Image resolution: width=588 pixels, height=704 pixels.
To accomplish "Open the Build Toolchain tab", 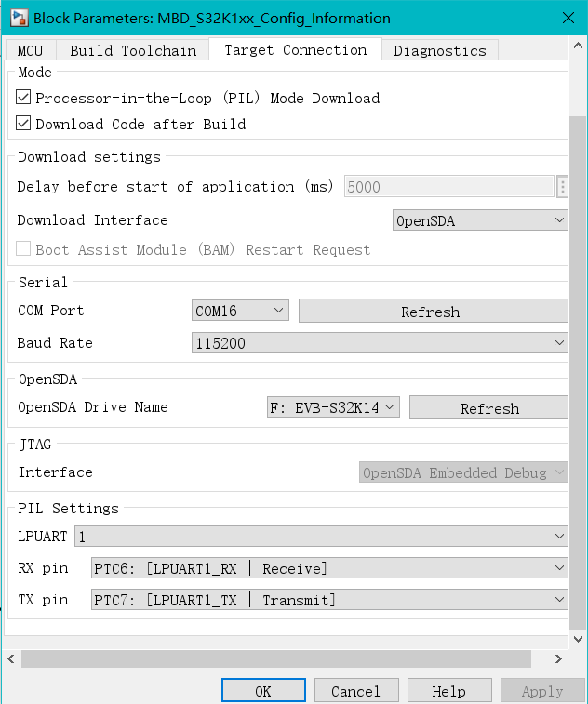I will tap(133, 50).
